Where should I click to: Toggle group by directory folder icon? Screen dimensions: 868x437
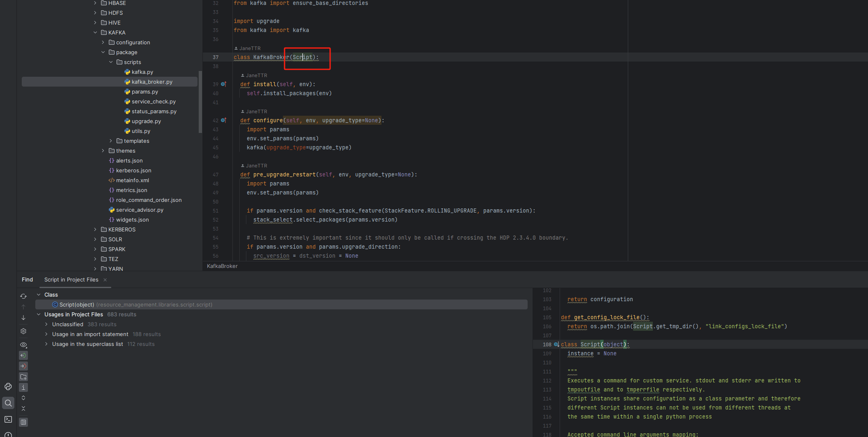coord(23,377)
